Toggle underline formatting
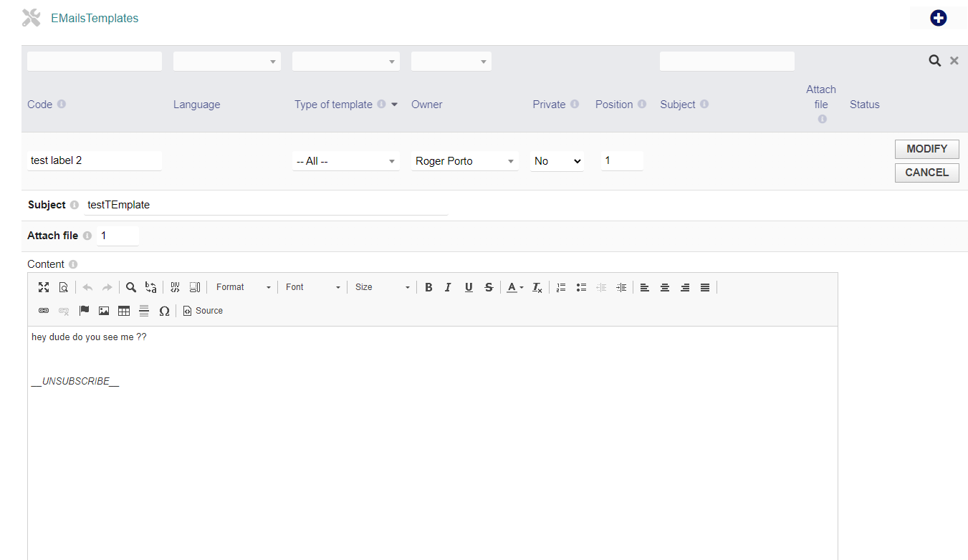Screen dimensions: 968x560 click(x=469, y=287)
